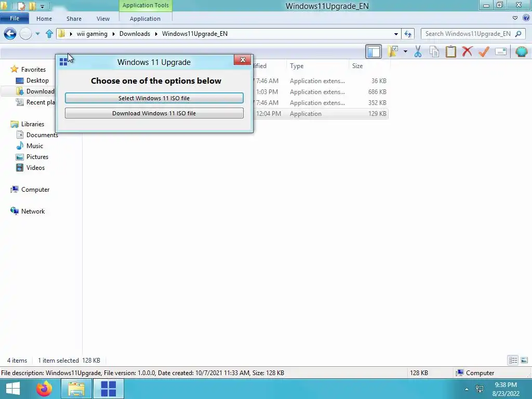The width and height of the screenshot is (532, 399).
Task: Select Favorites in the navigation pane
Action: 33,70
